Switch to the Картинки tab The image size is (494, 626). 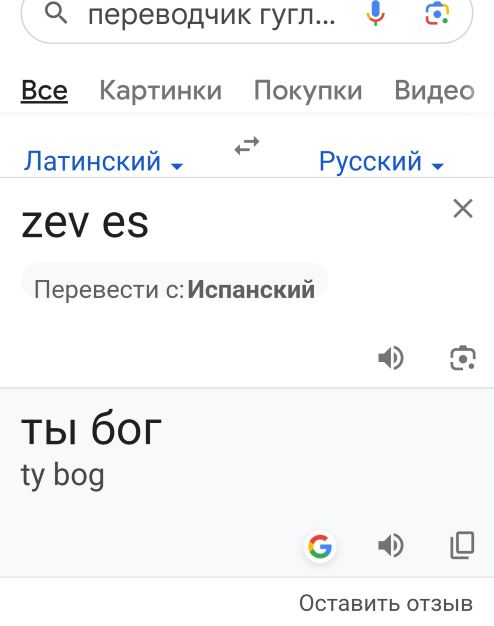tap(161, 91)
